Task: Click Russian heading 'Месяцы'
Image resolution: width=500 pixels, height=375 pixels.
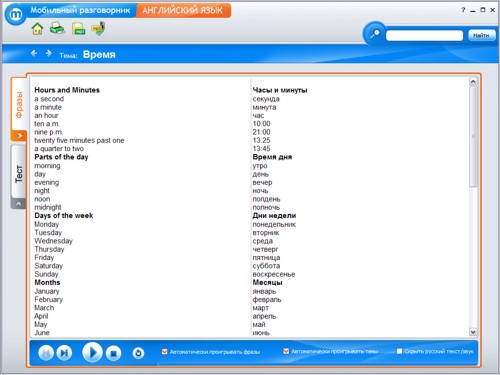Action: [x=267, y=283]
